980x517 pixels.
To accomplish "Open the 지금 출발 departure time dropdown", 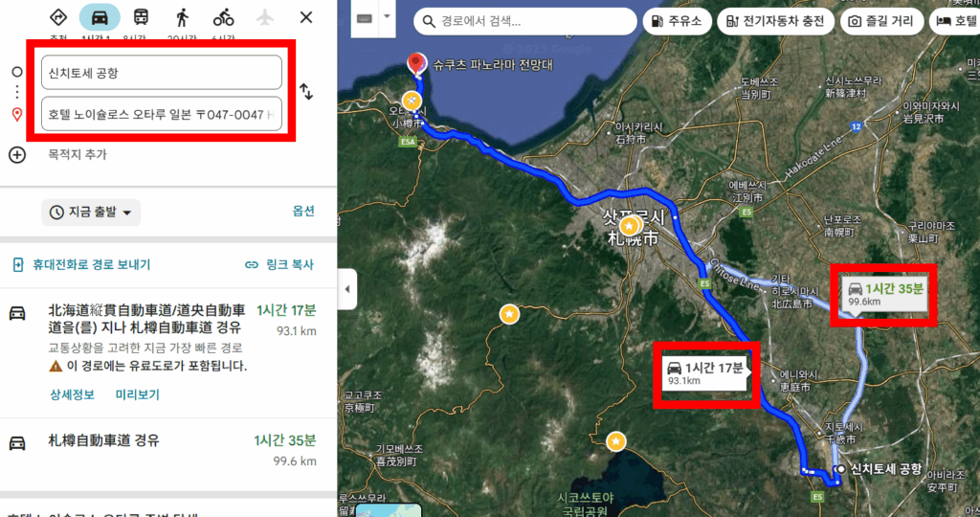I will click(x=91, y=213).
